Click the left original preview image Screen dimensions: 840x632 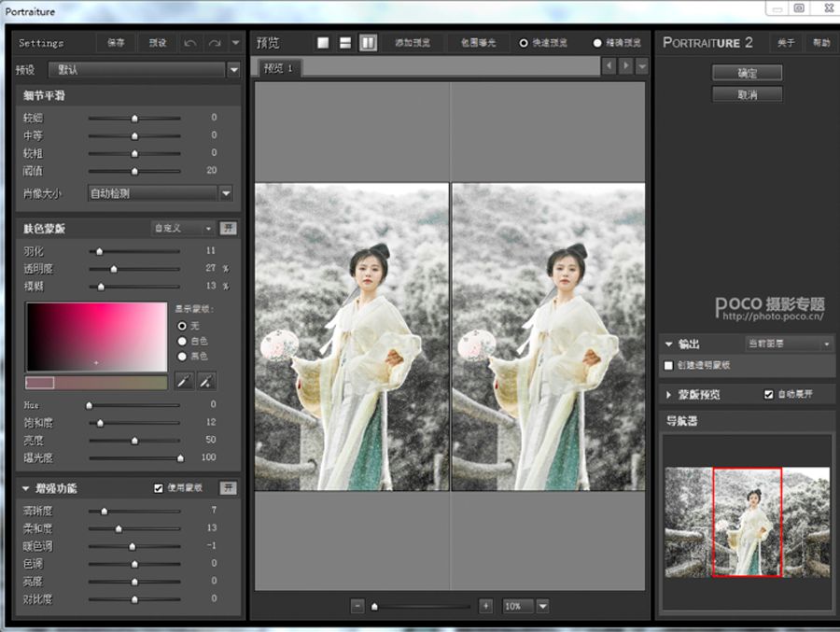[352, 337]
